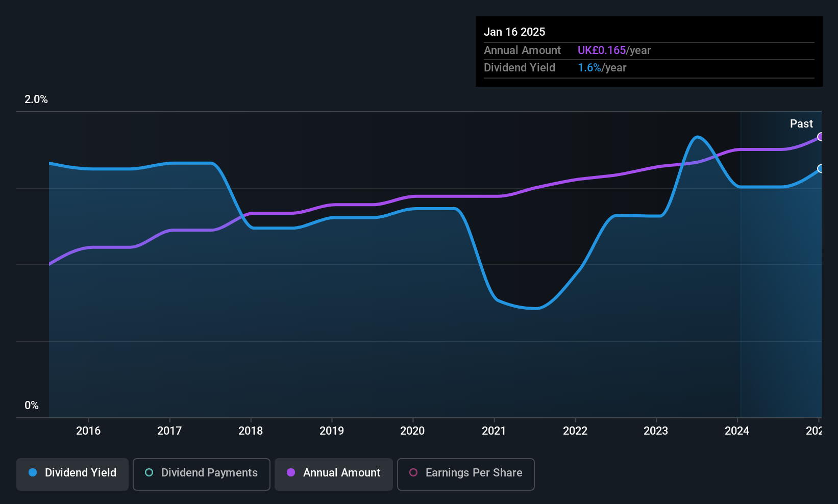Viewport: 838px width, 504px height.
Task: Click the 1.6%/year dividend yield value
Action: (602, 68)
